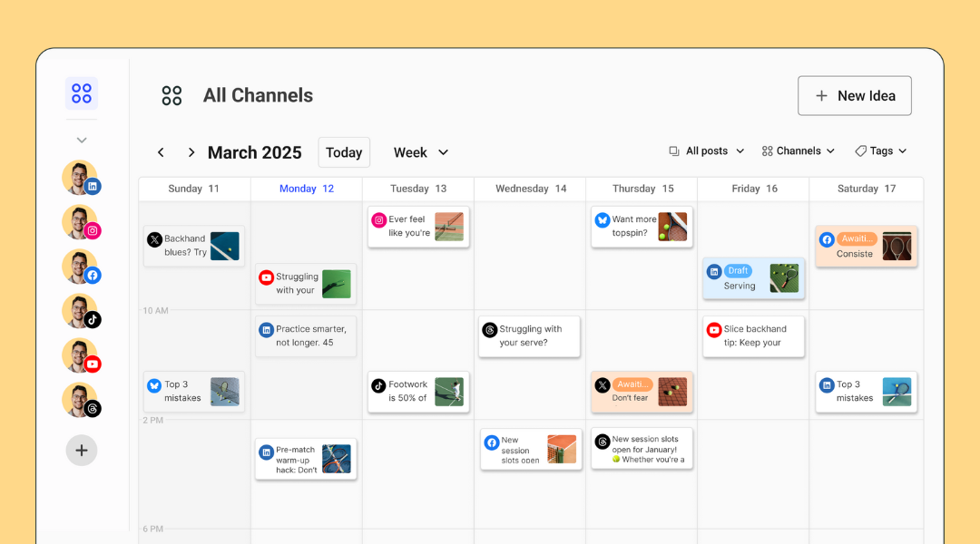Open the Channels filter dropdown
The width and height of the screenshot is (980, 544).
pyautogui.click(x=798, y=151)
